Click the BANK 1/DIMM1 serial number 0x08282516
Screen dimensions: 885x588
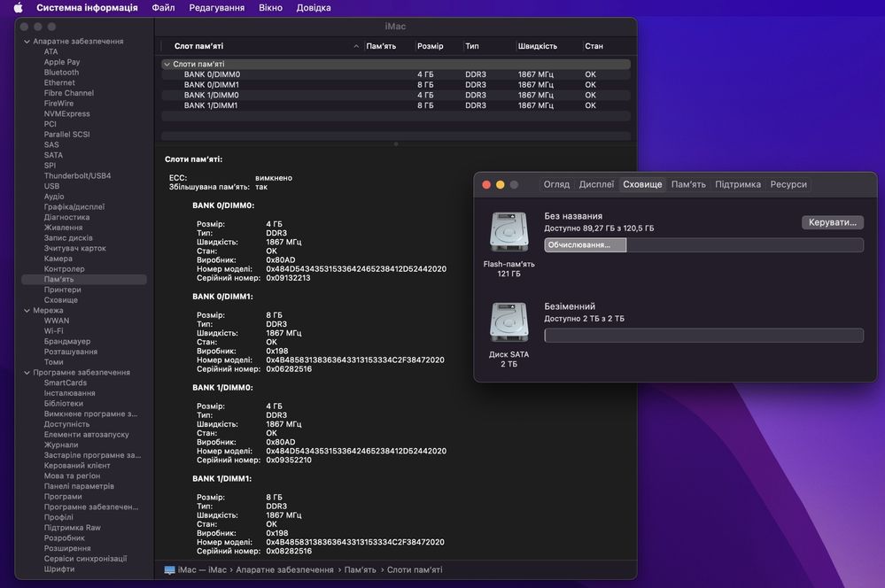pos(289,552)
